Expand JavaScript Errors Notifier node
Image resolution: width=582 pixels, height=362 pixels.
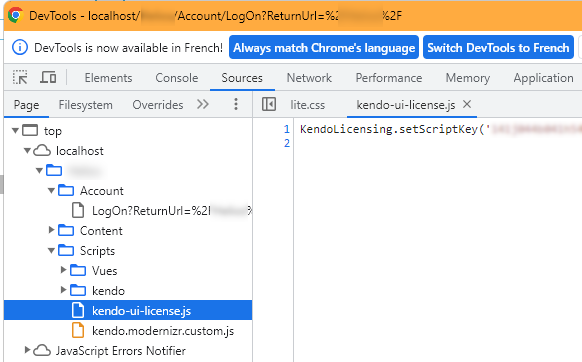tap(27, 350)
